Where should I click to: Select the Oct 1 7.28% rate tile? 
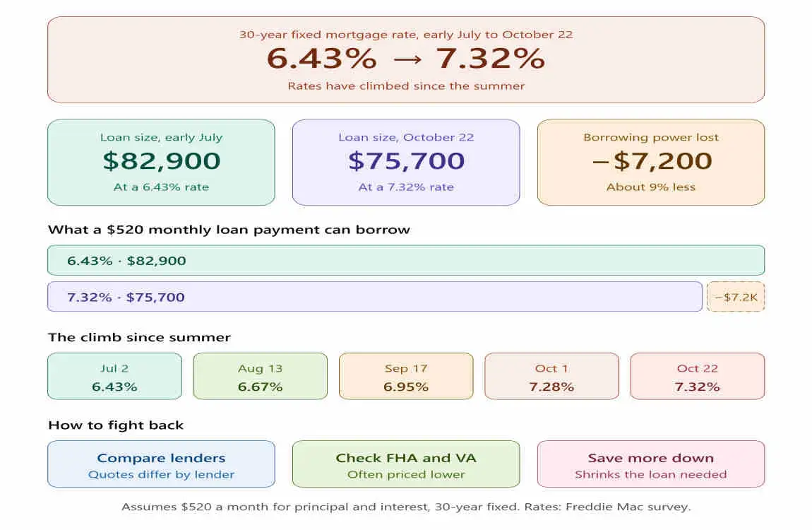pyautogui.click(x=551, y=376)
